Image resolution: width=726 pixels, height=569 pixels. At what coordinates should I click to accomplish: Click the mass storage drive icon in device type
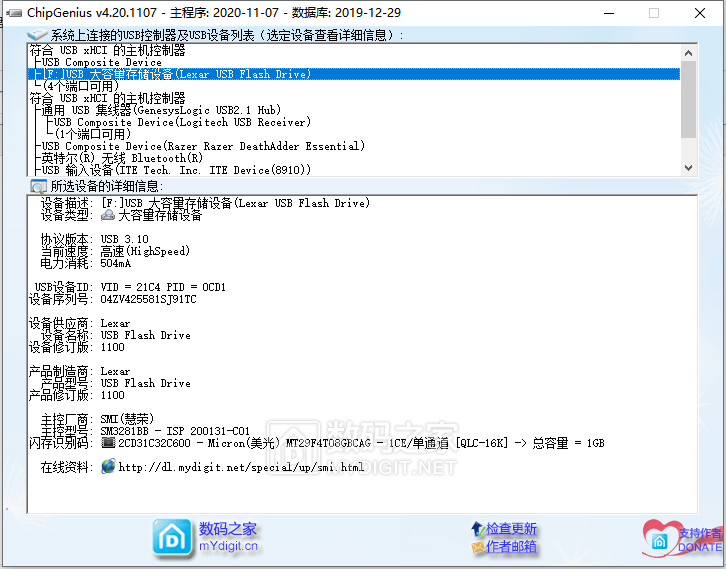[x=108, y=215]
